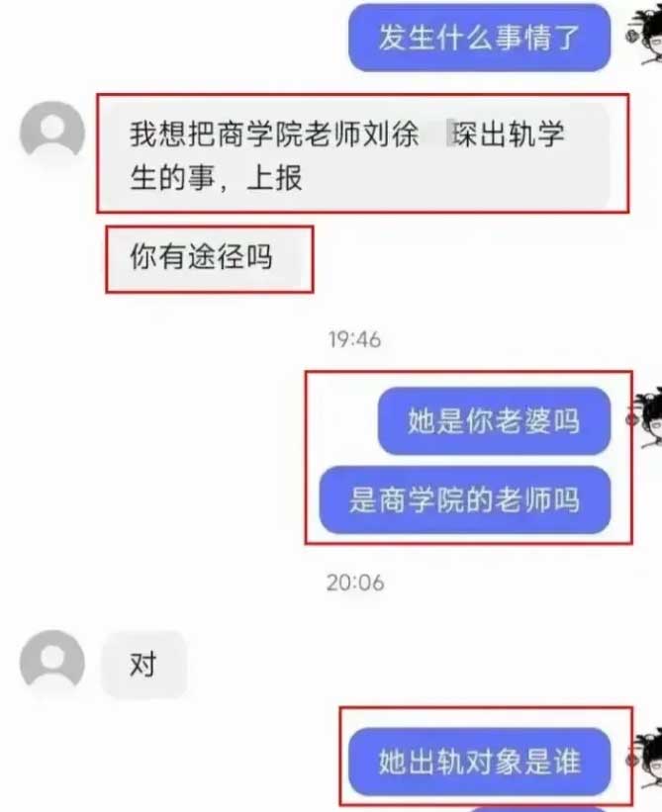
Task: Tap the blue bubble "是商学院的老师吗"
Action: (x=465, y=500)
